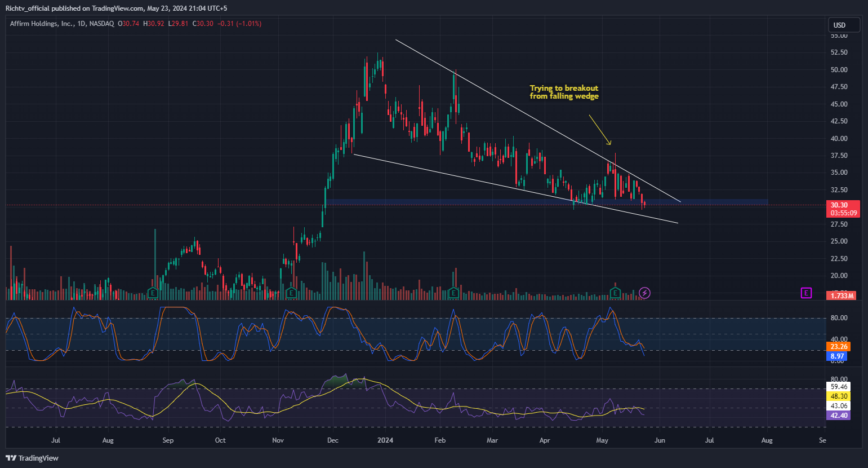Click the 25.00 price scale label
868x468 pixels.
(839, 241)
